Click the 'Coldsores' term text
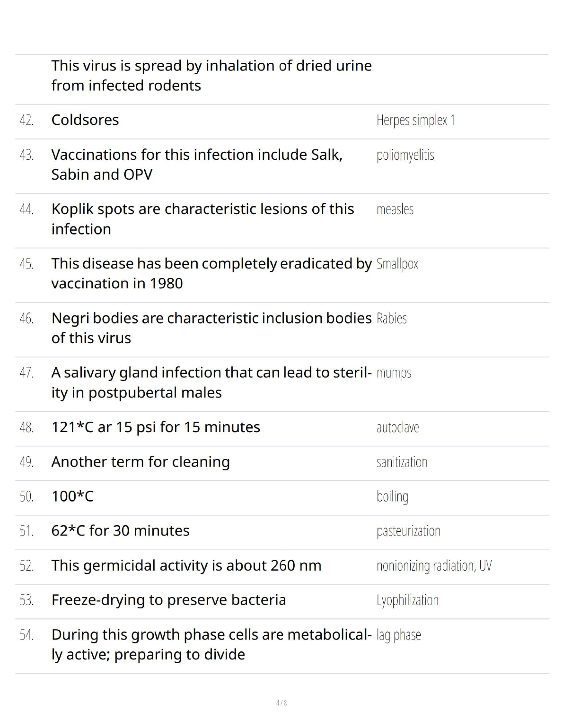The image size is (563, 728). tap(85, 120)
